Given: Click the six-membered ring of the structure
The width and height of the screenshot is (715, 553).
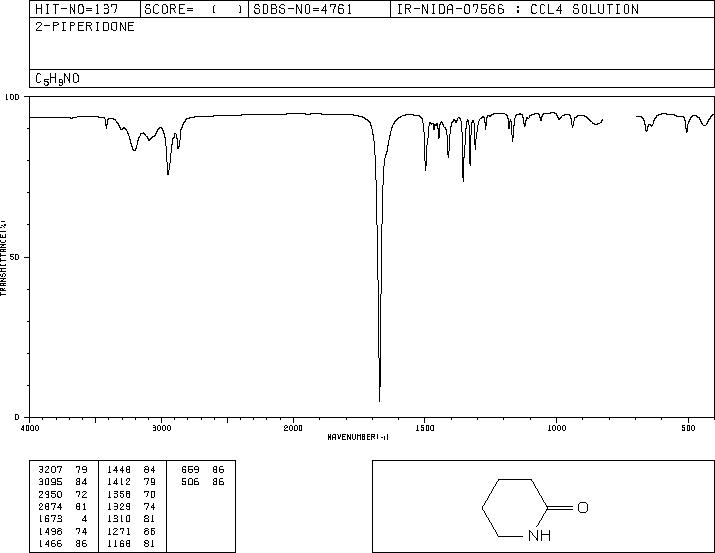Looking at the screenshot, I should (x=515, y=508).
